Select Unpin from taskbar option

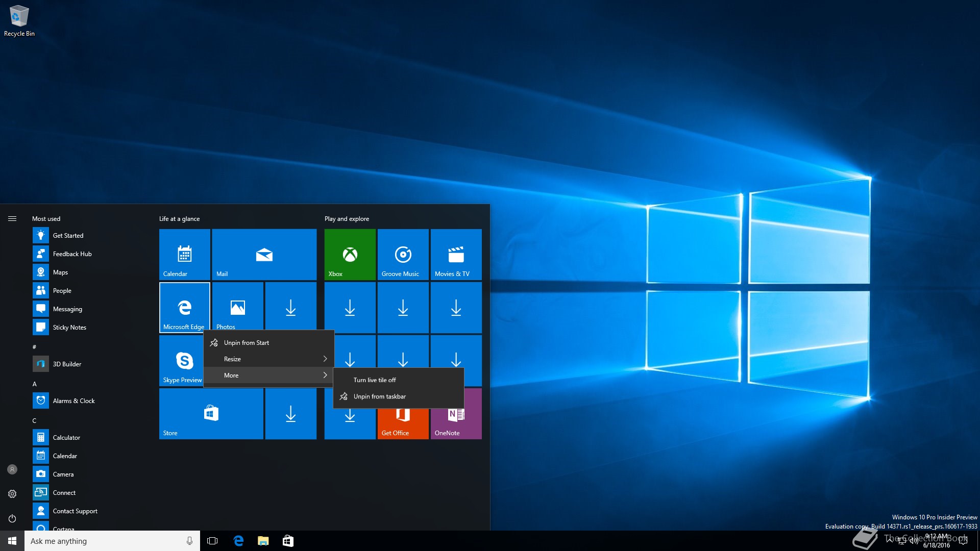[379, 396]
